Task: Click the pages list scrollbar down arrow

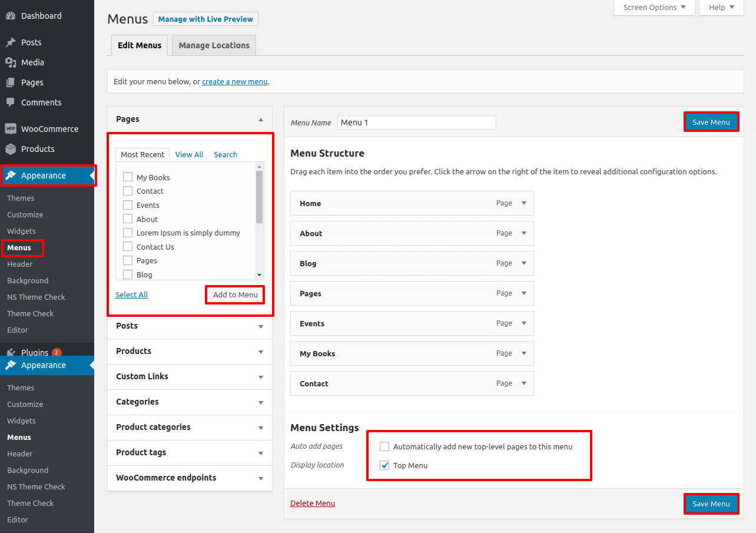Action: (259, 275)
